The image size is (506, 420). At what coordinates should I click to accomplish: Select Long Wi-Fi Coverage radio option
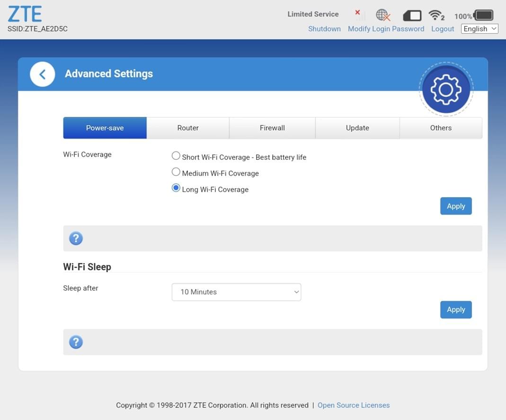click(x=176, y=188)
